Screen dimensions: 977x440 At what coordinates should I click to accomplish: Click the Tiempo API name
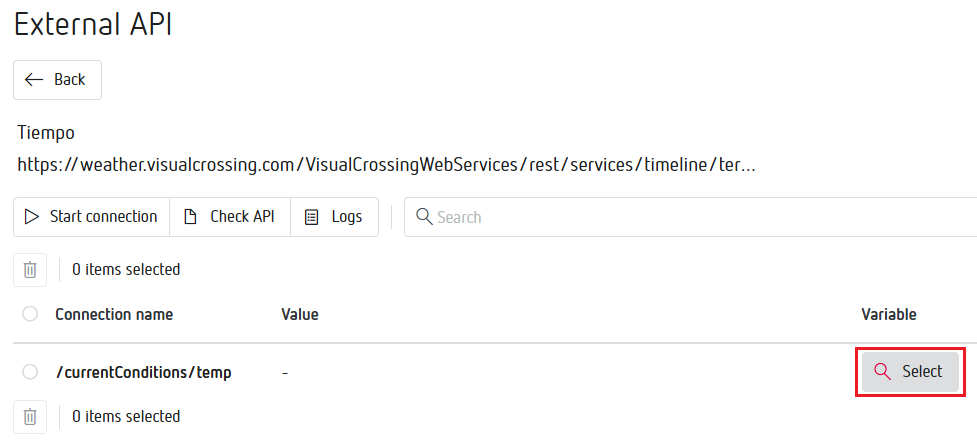pos(46,133)
